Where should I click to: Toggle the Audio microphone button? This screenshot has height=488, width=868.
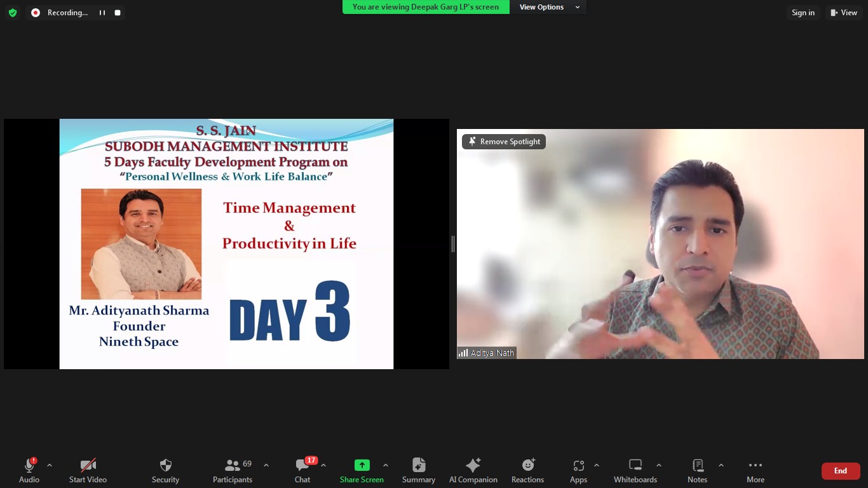pyautogui.click(x=29, y=471)
